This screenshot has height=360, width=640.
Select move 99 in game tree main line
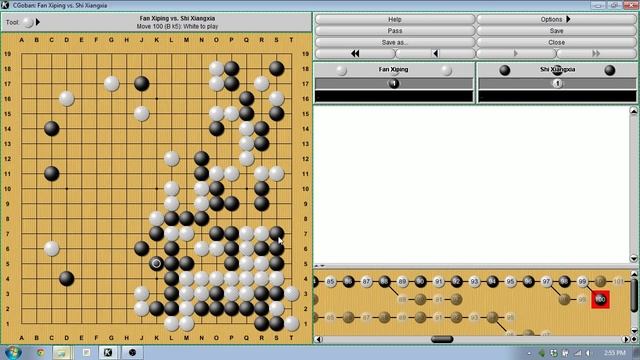[x=582, y=282]
